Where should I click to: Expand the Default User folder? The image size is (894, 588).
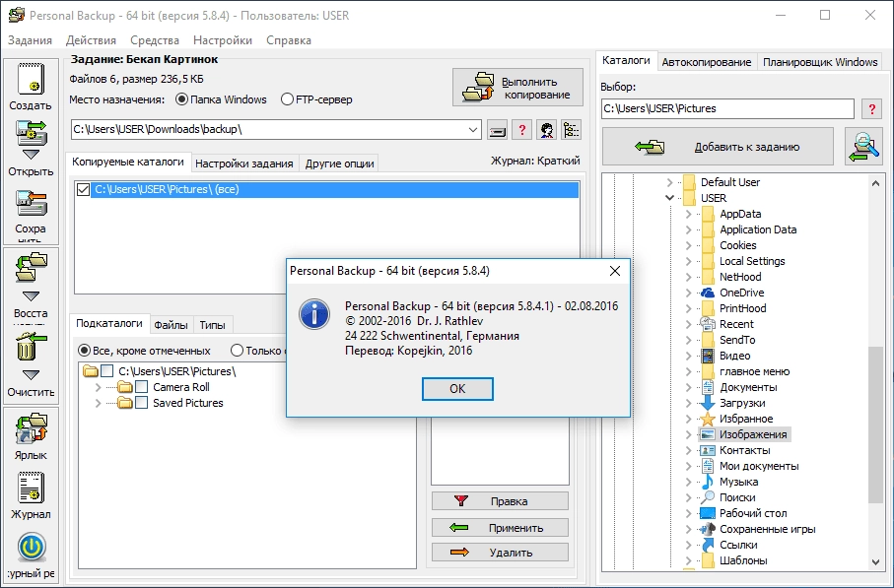670,182
